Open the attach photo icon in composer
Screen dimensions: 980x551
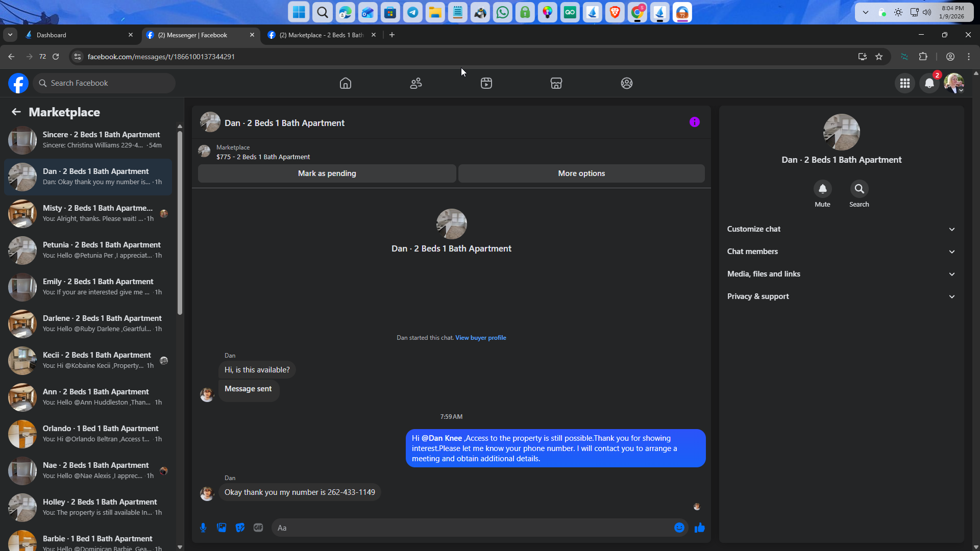click(222, 528)
